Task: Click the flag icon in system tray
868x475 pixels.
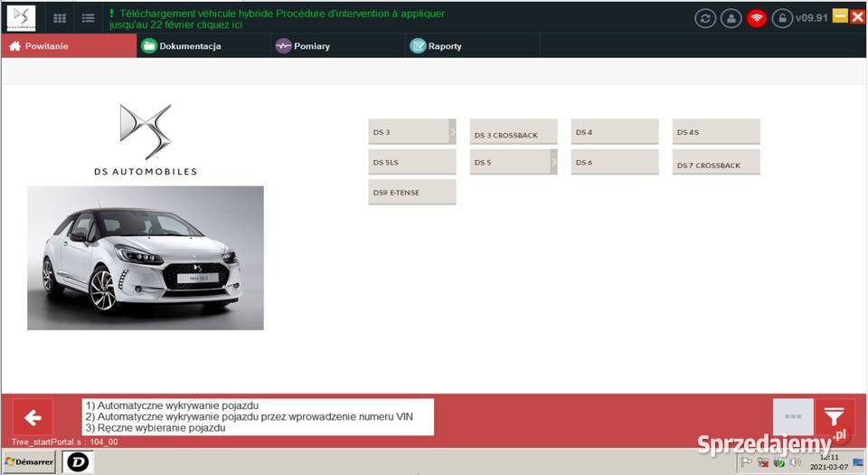Action: tap(746, 461)
